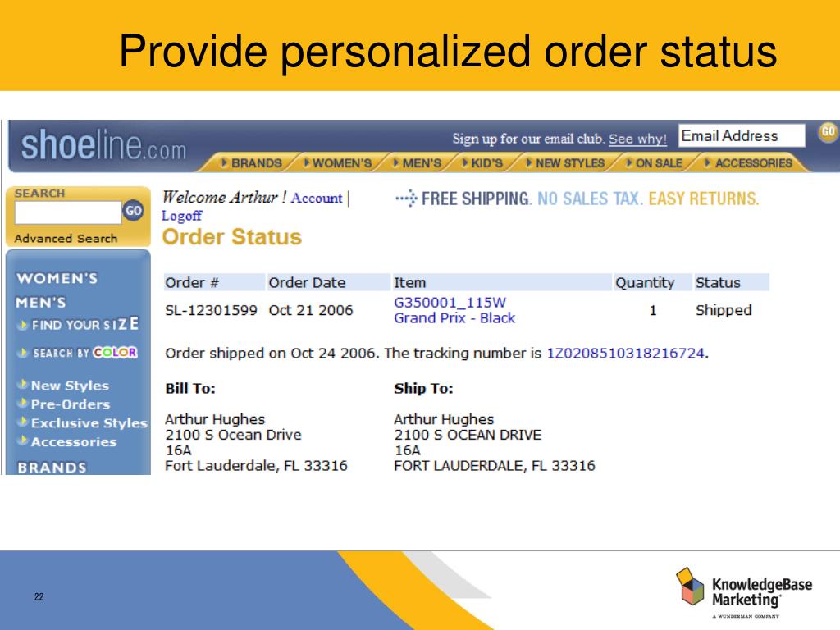Open the Account link
Viewport: 840px width, 630px height.
[317, 199]
